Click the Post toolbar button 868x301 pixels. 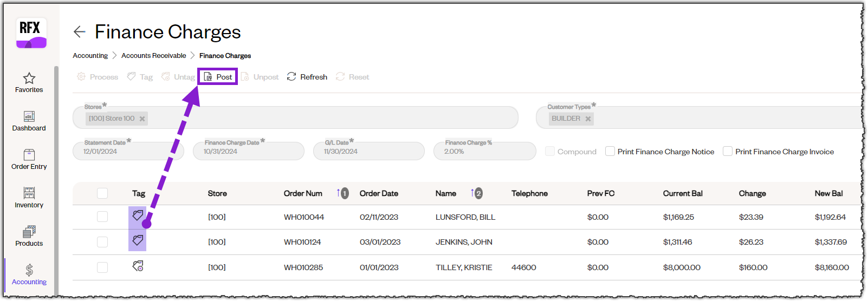click(x=218, y=77)
